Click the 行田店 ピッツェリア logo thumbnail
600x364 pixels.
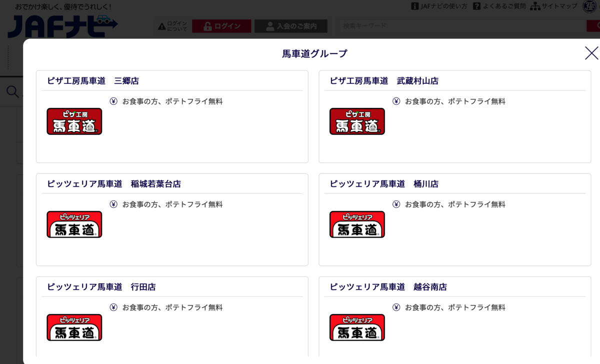[74, 328]
